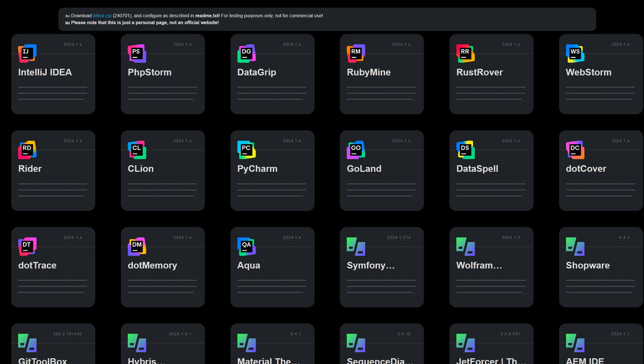Click the RustRover RR icon
The image size is (644, 364).
tap(465, 53)
